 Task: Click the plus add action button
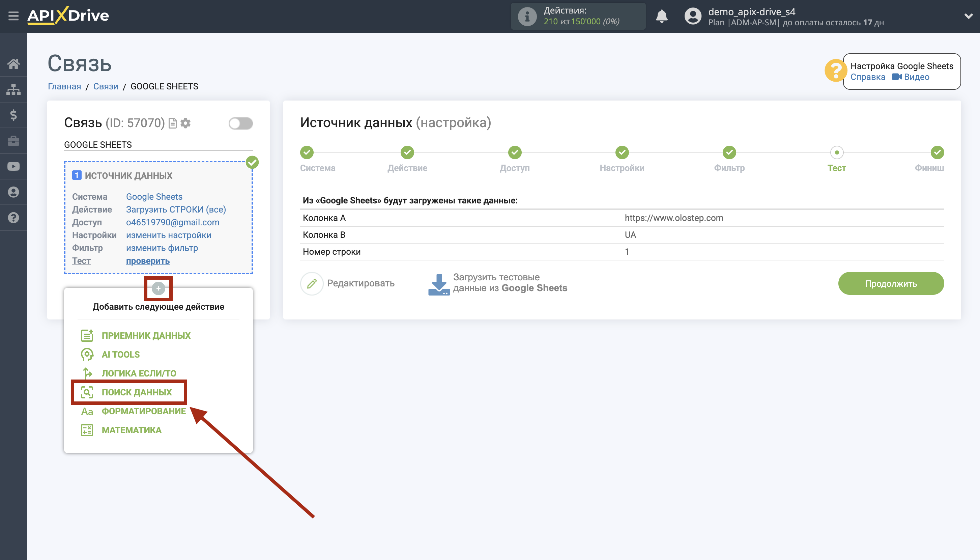[x=158, y=288]
